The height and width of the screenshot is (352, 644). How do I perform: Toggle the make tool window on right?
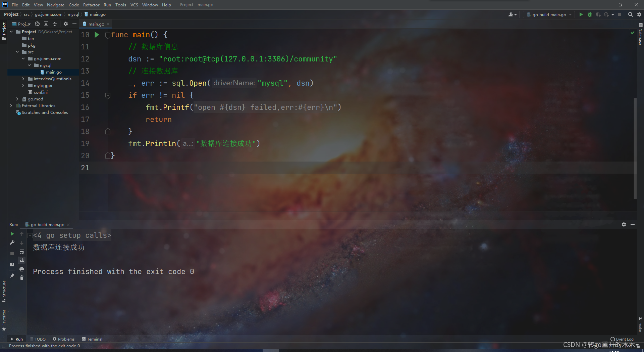[x=640, y=325]
